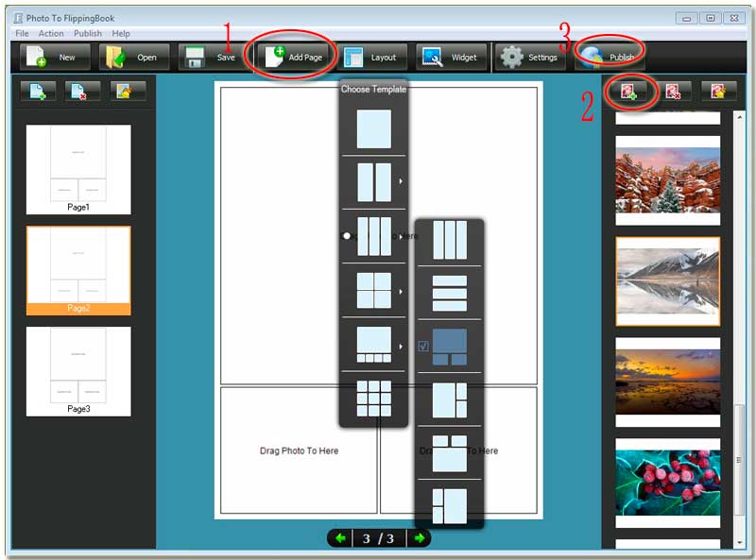Expand the submenu arrow beside the large-photo-with-four-small template

tap(401, 347)
